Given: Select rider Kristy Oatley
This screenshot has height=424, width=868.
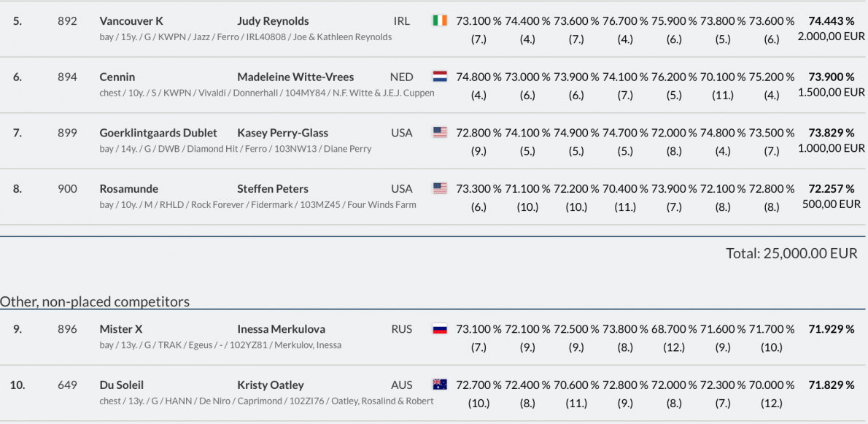Looking at the screenshot, I should (x=271, y=385).
